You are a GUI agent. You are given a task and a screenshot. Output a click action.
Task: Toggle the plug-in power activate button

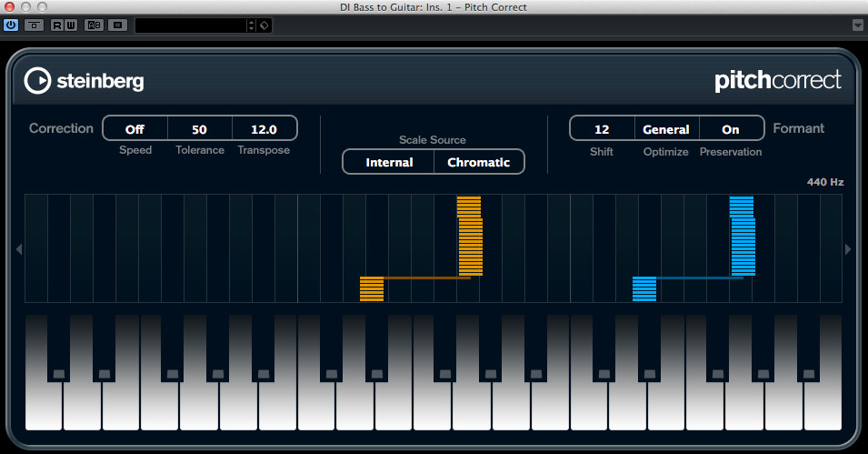(x=11, y=25)
